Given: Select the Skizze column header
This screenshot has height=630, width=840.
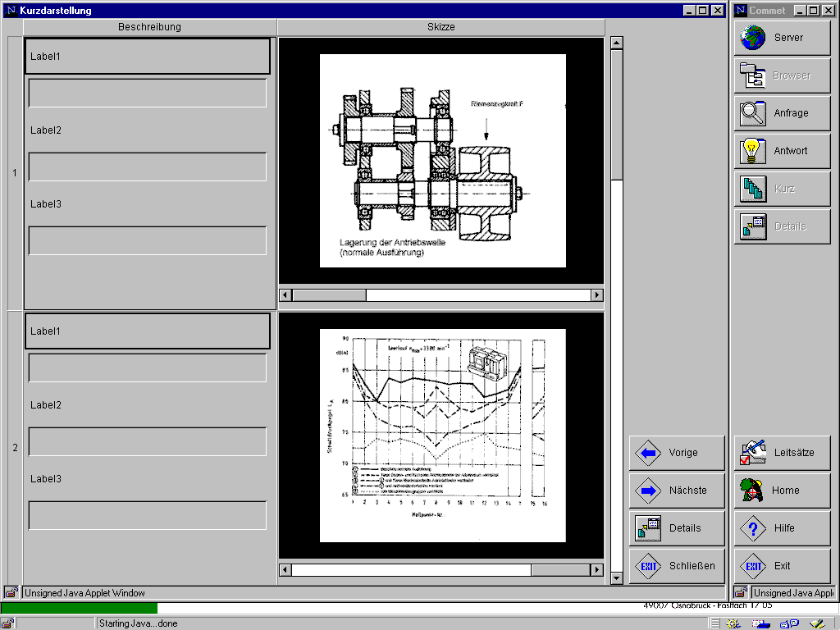Looking at the screenshot, I should pyautogui.click(x=441, y=27).
